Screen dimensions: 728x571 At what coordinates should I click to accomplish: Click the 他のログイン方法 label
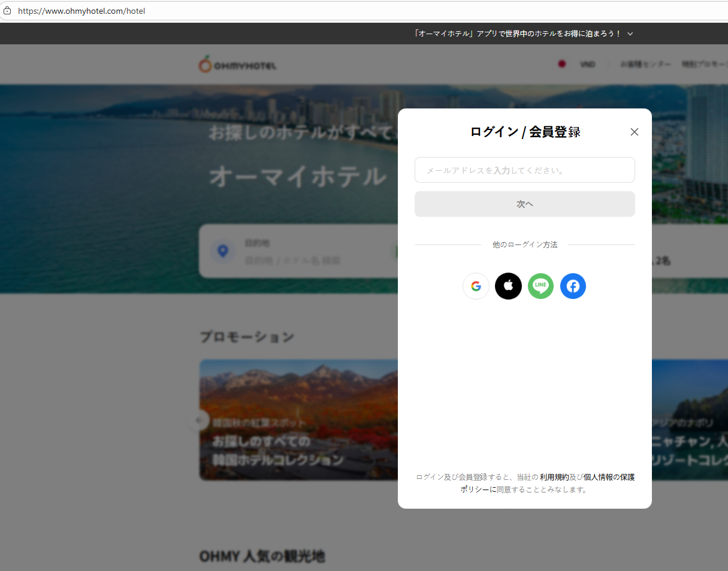pyautogui.click(x=525, y=245)
